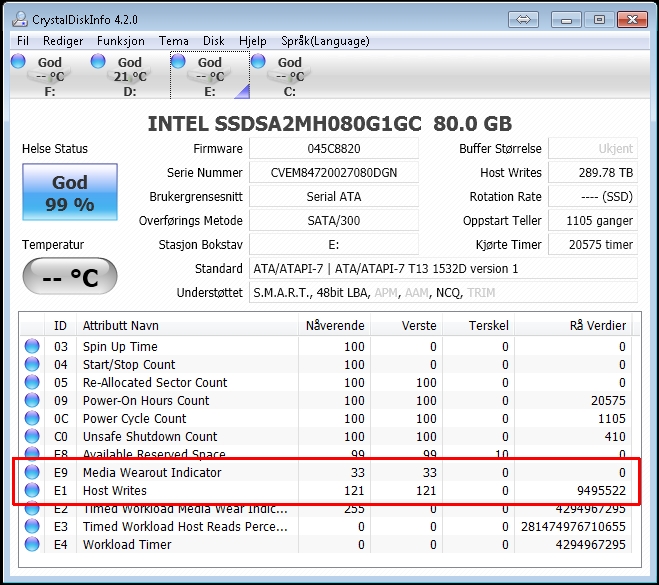Click the blue status orb for D: disk
The image size is (659, 585).
[x=98, y=61]
